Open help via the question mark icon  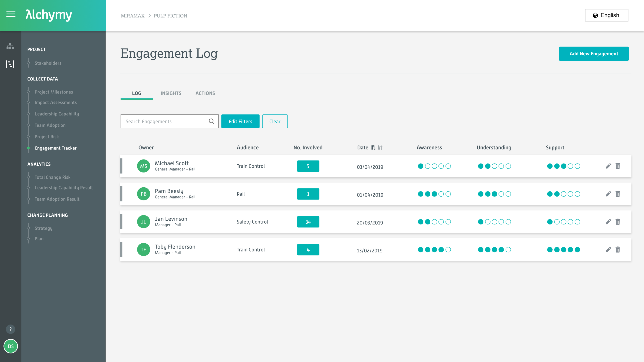click(10, 329)
